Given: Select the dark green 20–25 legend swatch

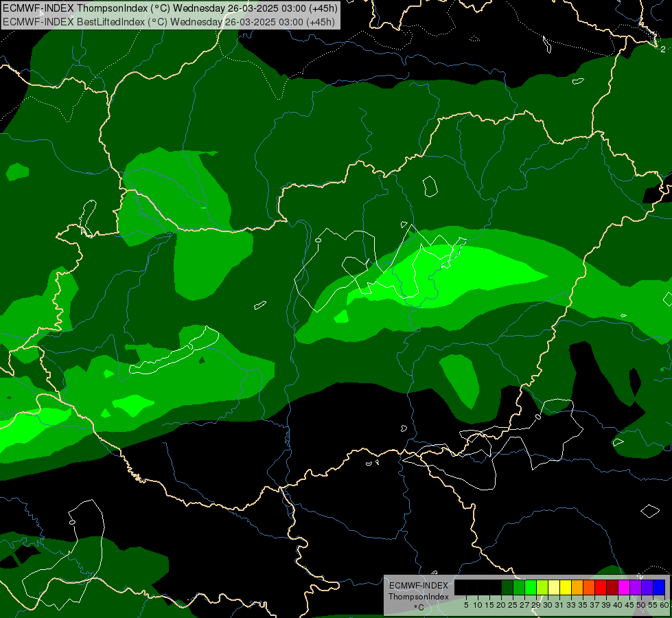Looking at the screenshot, I should click(x=507, y=587).
